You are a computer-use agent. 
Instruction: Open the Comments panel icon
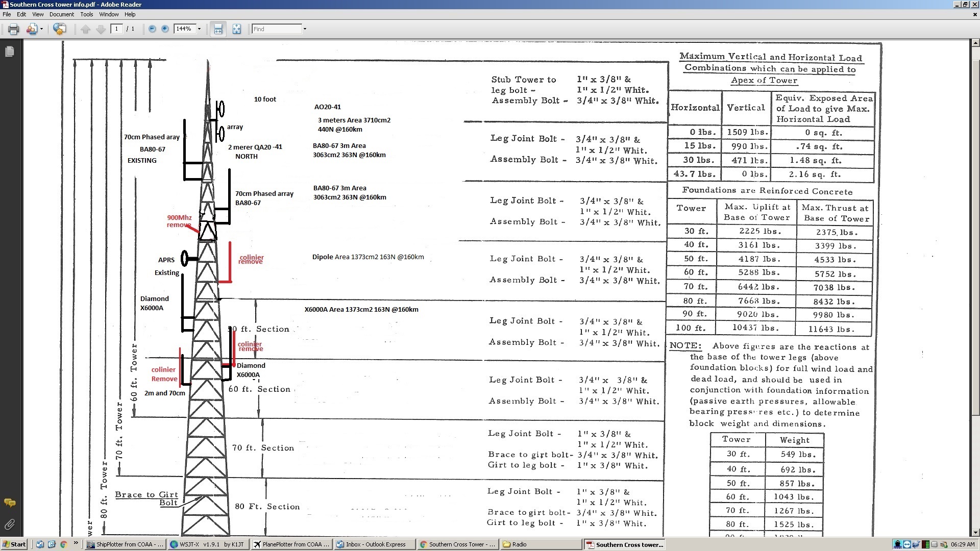click(9, 503)
